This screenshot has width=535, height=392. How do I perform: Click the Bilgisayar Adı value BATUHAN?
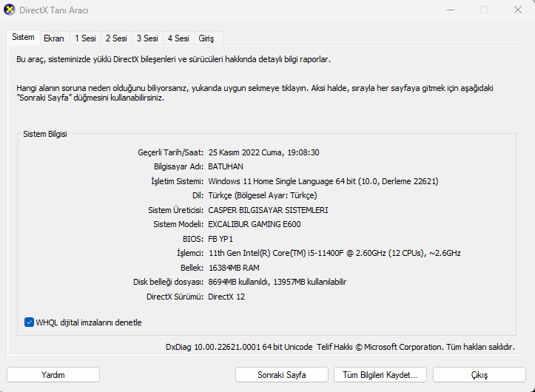click(226, 166)
